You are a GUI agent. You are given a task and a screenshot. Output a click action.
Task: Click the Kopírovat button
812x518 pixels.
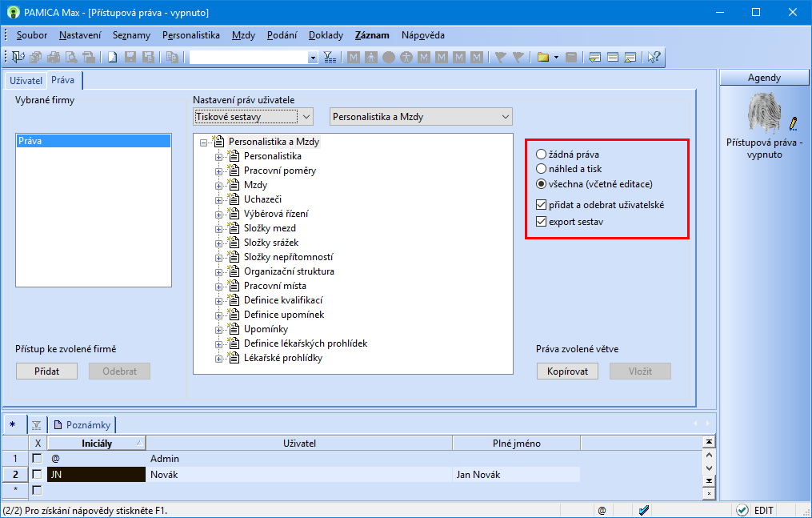click(567, 371)
